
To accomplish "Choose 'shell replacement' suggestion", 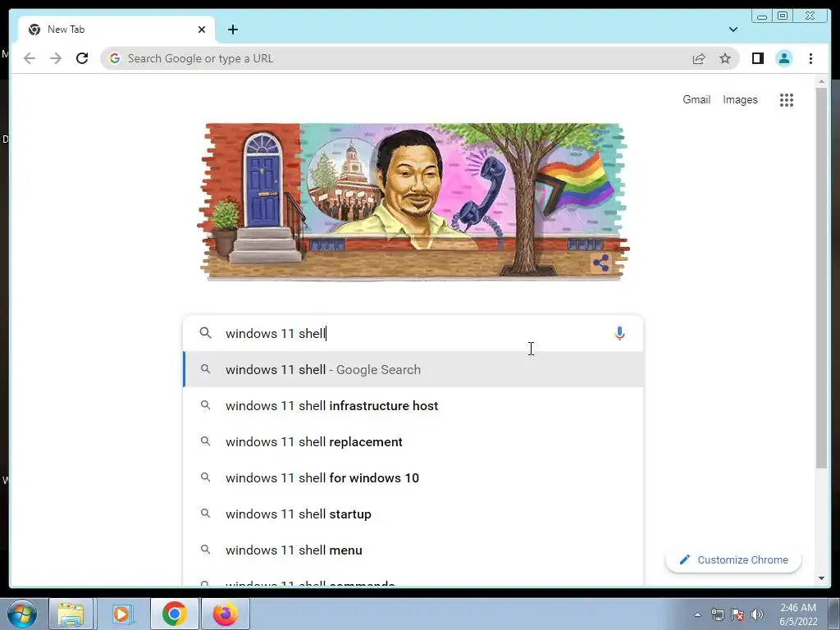I will pos(413,441).
